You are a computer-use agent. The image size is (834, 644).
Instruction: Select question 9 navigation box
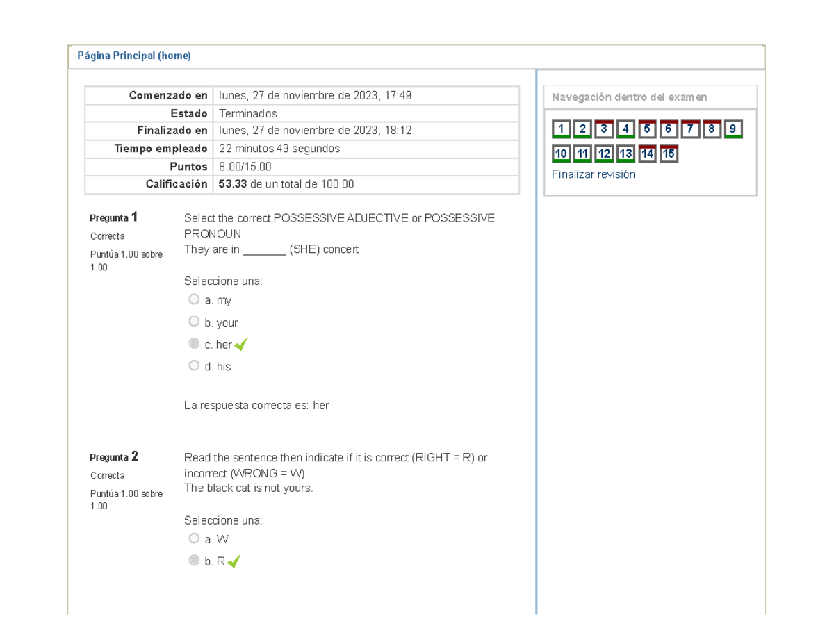tap(733, 129)
